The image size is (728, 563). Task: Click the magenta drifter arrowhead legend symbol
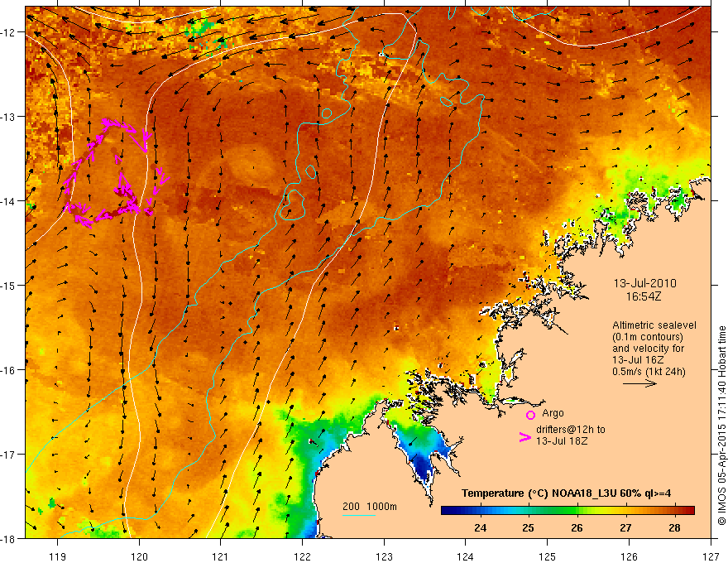pyautogui.click(x=525, y=437)
